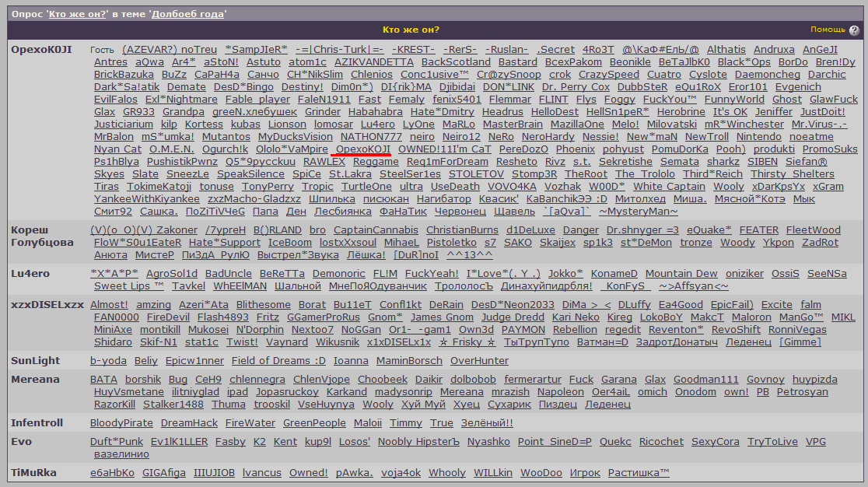Viewport: 868px width, 487px height.
Task: Click the help question mark icon
Action: click(854, 30)
